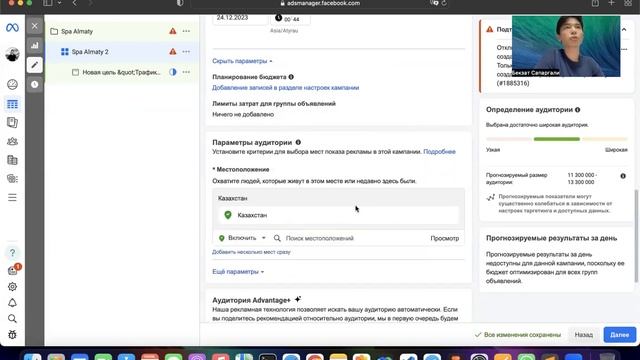640x360 pixels.
Task: Collapse Скрыть параметры section
Action: tap(242, 61)
